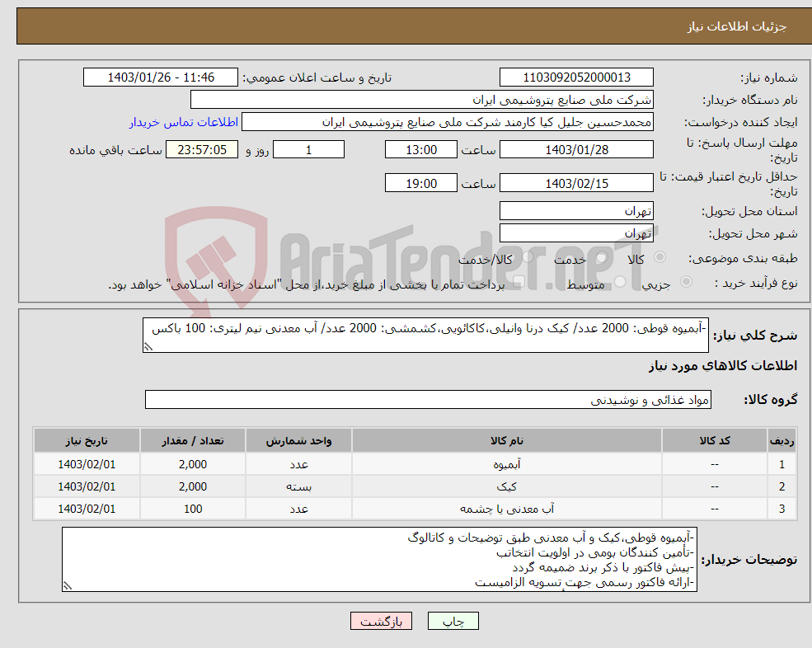Viewport: 812px width, 648px height.
Task: Click the کد کالا column header
Action: [715, 440]
